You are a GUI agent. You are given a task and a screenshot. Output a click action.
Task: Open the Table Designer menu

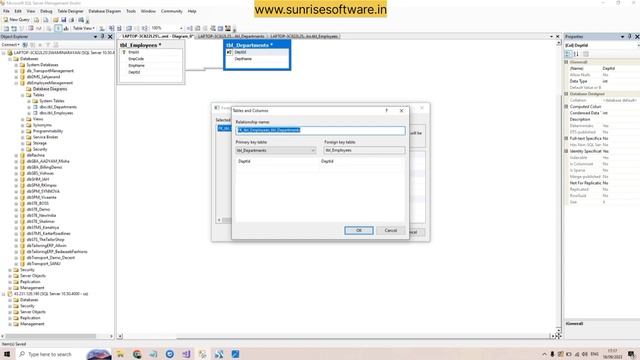click(70, 11)
